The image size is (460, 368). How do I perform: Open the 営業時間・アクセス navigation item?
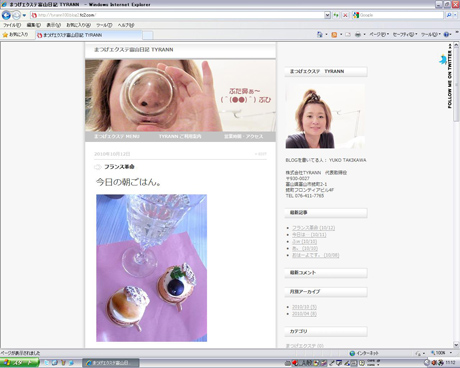(244, 136)
